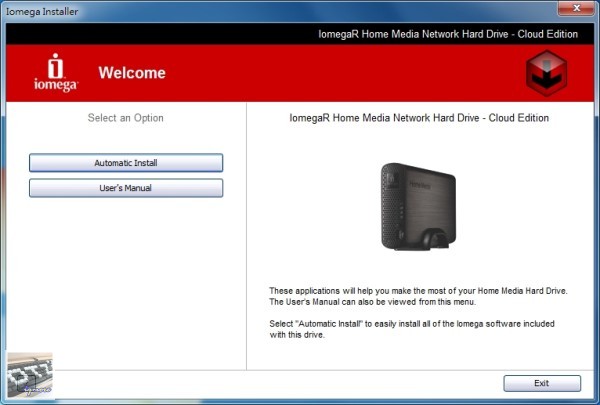
Task: Close the Iomega Installer window
Action: tap(576, 8)
